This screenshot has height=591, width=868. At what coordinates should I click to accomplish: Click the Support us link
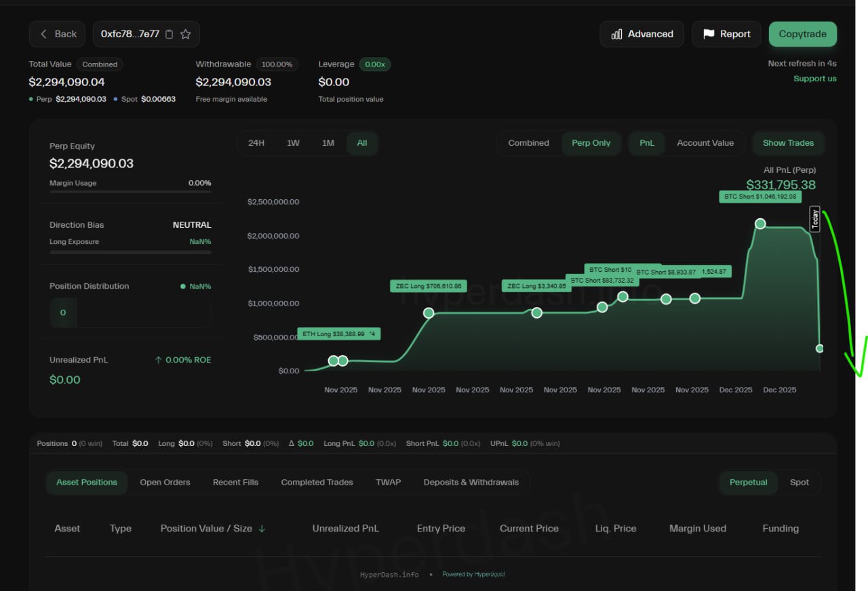pos(814,79)
